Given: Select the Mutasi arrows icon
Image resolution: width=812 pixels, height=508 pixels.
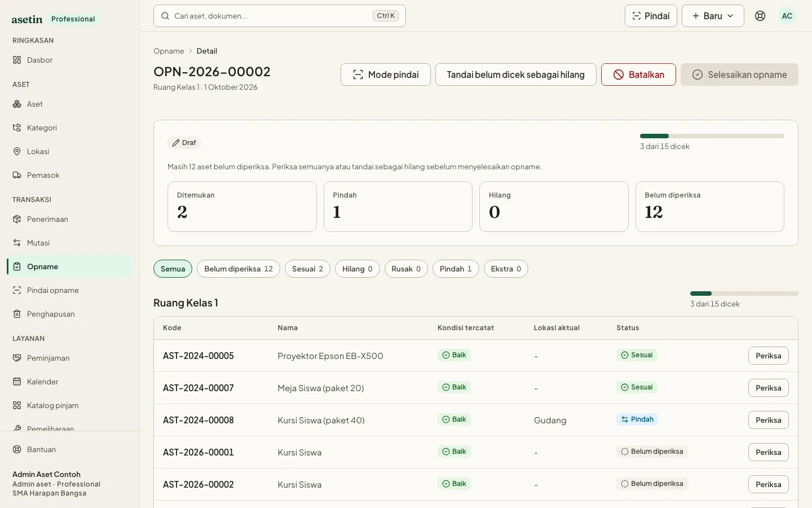Looking at the screenshot, I should click(x=17, y=243).
